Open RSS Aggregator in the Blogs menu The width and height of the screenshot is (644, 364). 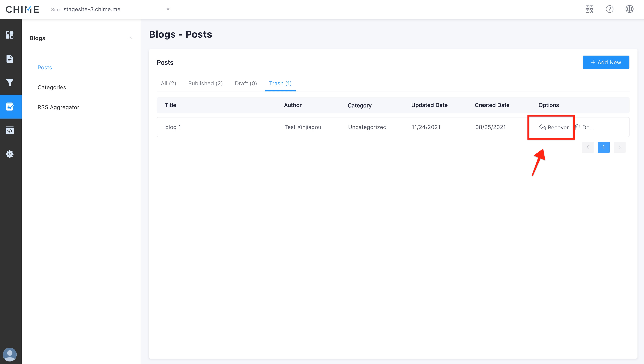(58, 107)
